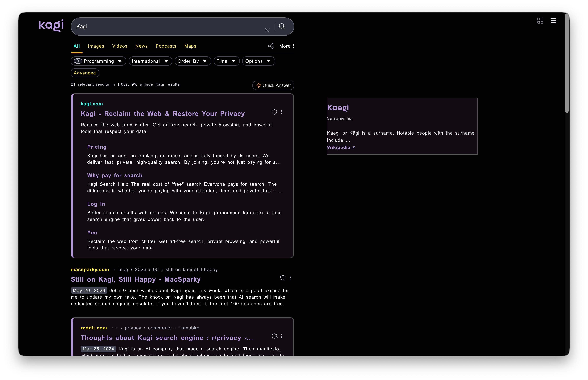588x380 pixels.
Task: Open Still on Kagi, Still Happy result
Action: click(x=136, y=279)
